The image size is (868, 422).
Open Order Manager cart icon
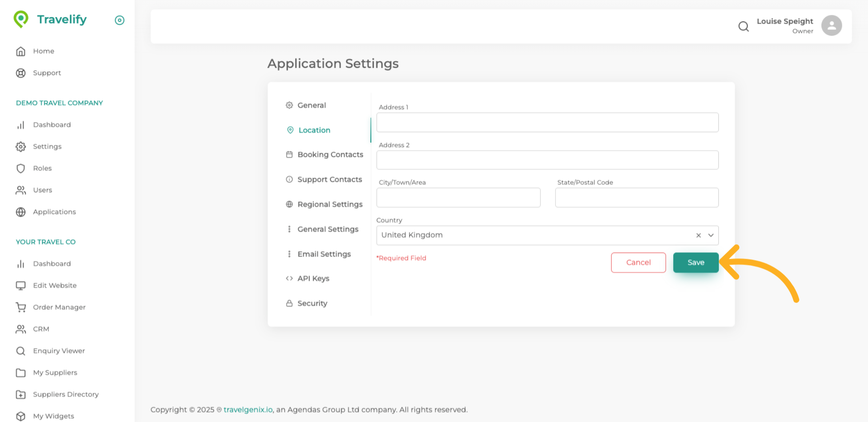click(21, 308)
